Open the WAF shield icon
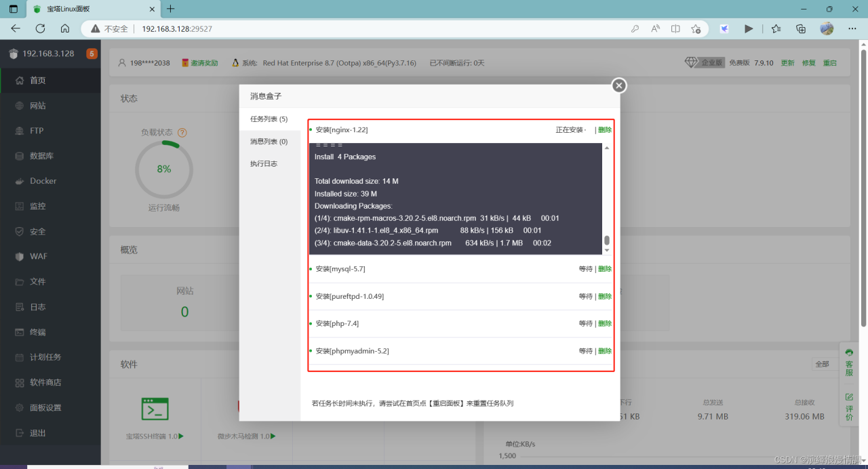This screenshot has width=868, height=469. 19,257
